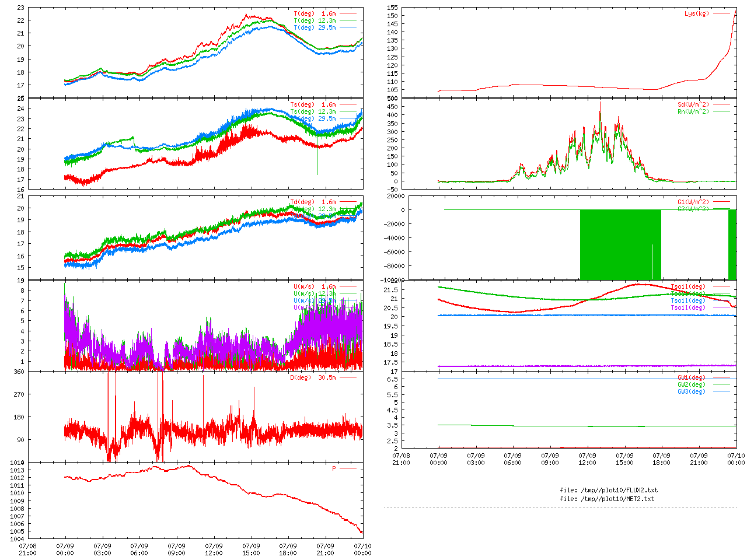The image size is (747, 560).
Task: Click '07/08 21:00' under the pressure plot
Action: (27, 549)
